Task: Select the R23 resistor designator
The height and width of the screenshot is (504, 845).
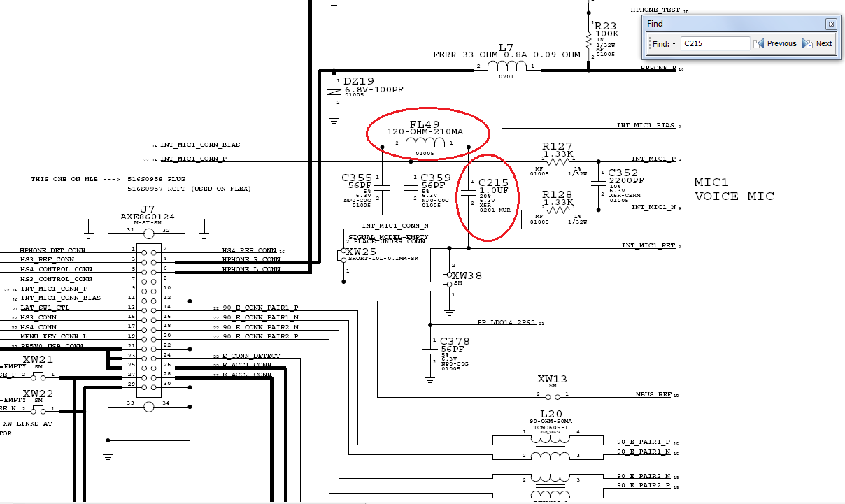Action: point(606,25)
